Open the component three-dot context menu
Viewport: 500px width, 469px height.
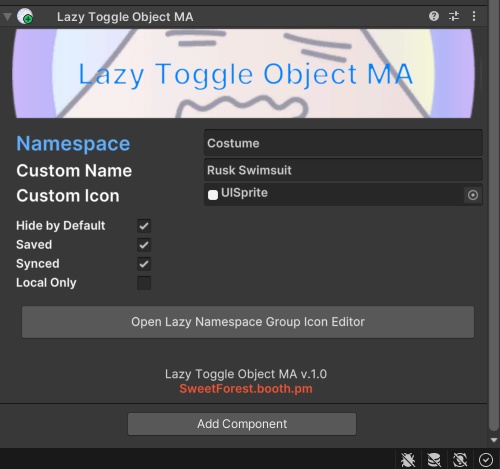click(x=474, y=16)
